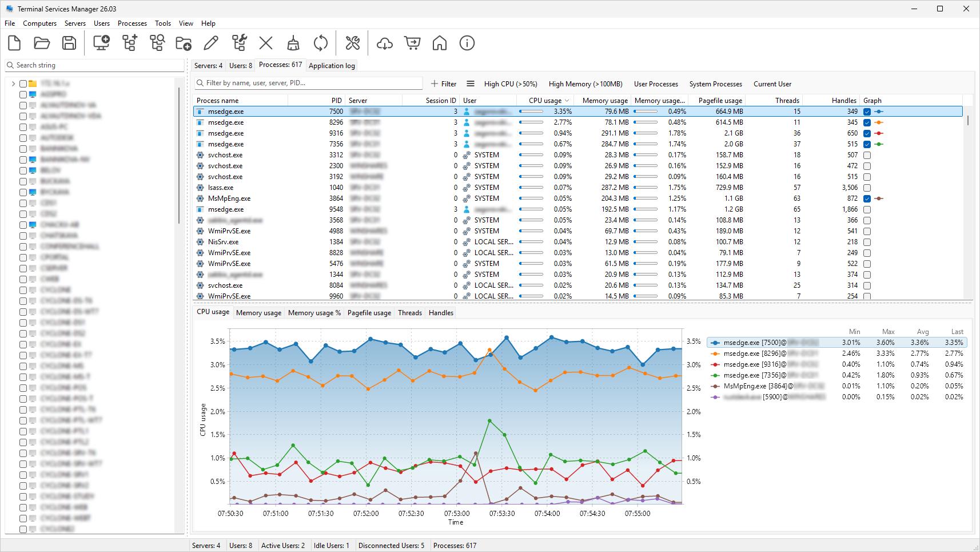
Task: Uncheck Graph checkbox for MsMpEng.exe row
Action: [x=867, y=199]
